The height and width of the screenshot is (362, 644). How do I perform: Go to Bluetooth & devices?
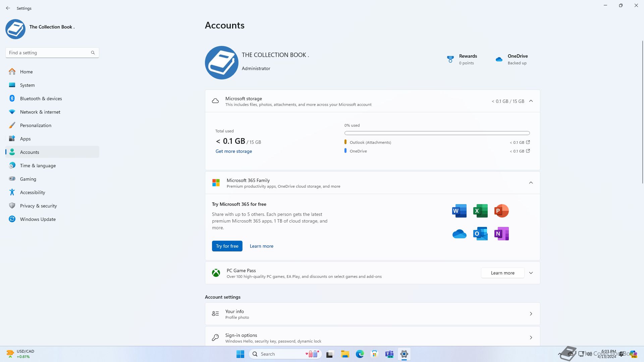[x=52, y=99]
